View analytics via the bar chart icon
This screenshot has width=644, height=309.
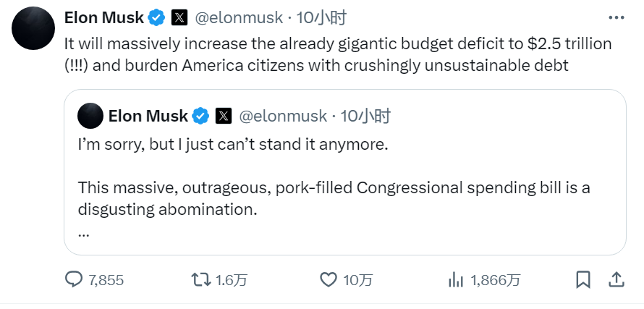(x=456, y=280)
